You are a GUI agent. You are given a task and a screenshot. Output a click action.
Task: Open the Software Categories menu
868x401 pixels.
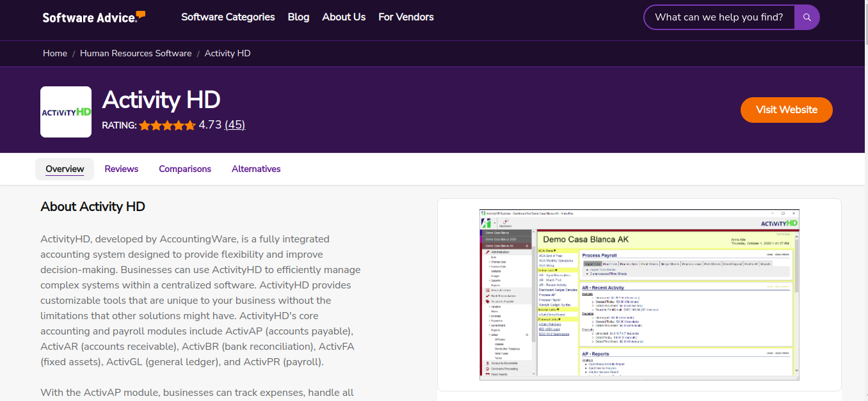[228, 17]
